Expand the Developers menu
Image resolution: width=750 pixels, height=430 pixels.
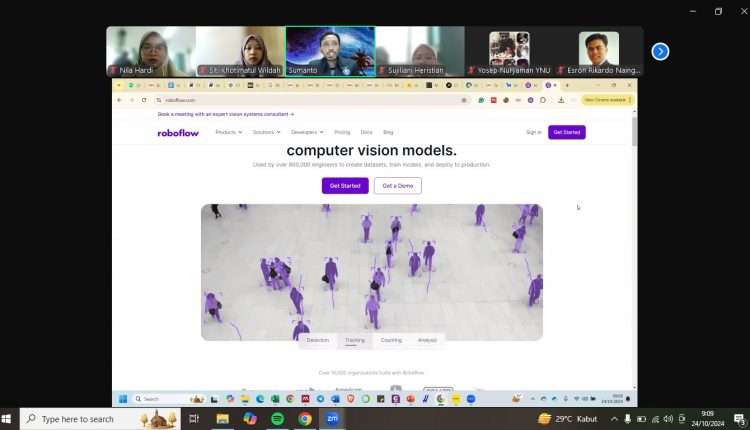(307, 132)
